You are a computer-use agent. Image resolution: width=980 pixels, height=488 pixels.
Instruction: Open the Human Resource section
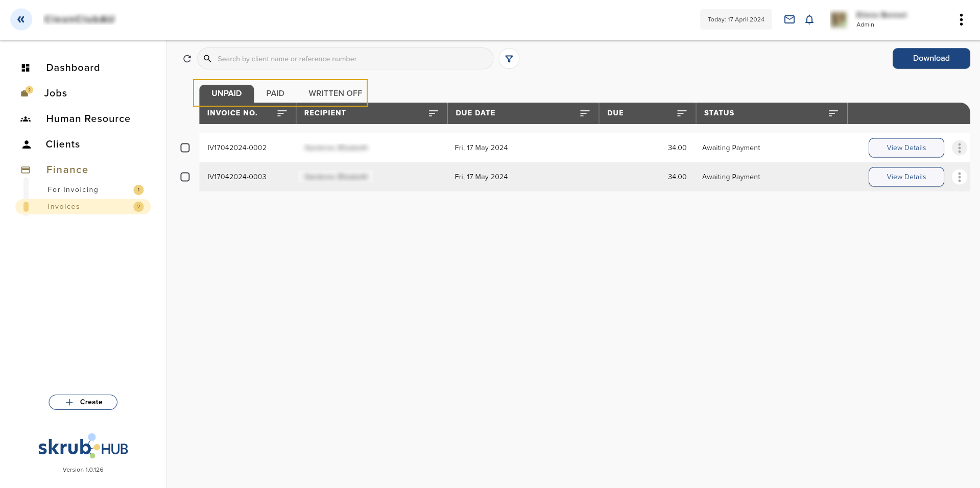87,118
